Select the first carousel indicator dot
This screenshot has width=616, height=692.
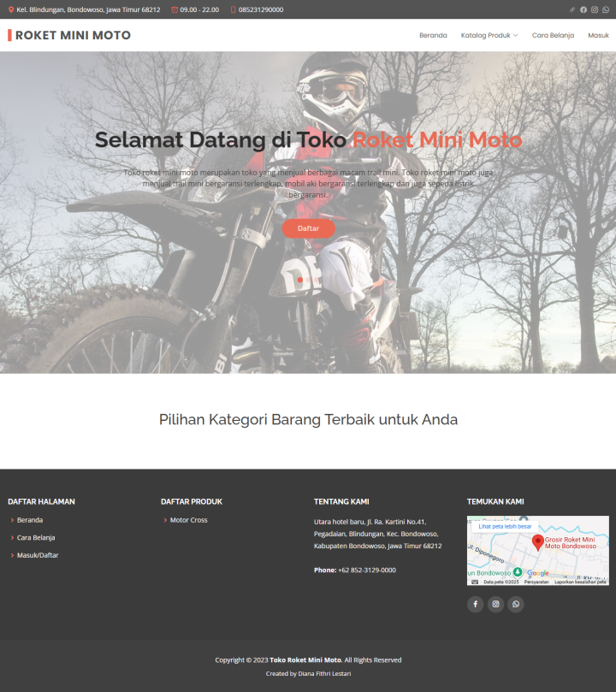(300, 280)
